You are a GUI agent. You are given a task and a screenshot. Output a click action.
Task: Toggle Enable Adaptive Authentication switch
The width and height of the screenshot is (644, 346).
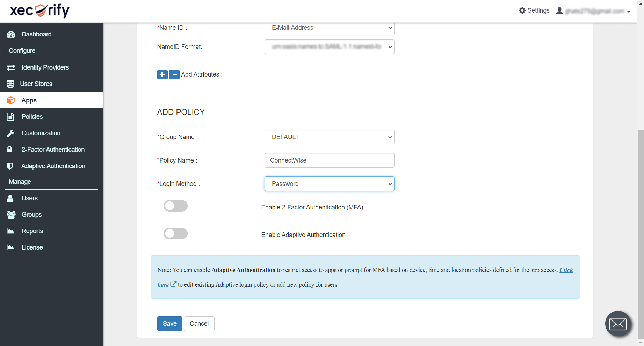(175, 233)
